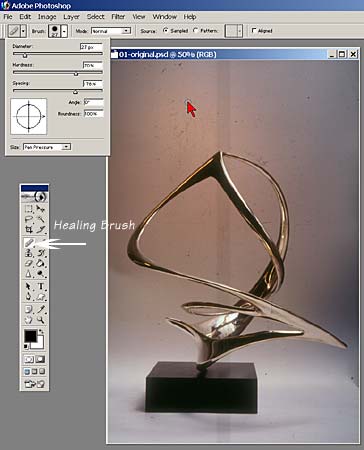
Task: Select the Pen tool
Action: point(29,296)
